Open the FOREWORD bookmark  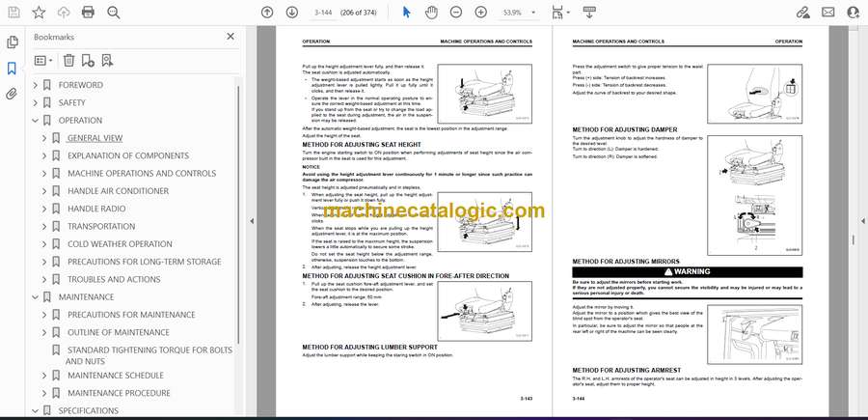pos(81,85)
